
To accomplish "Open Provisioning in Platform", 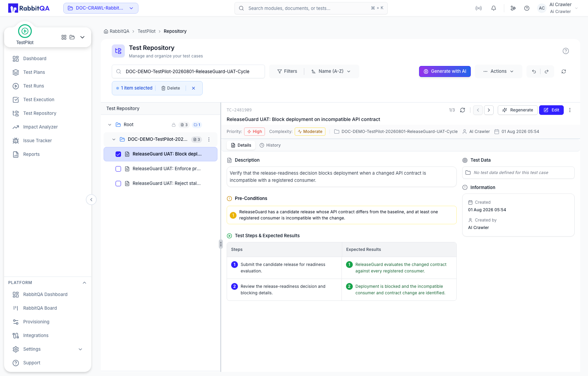I will (48, 322).
